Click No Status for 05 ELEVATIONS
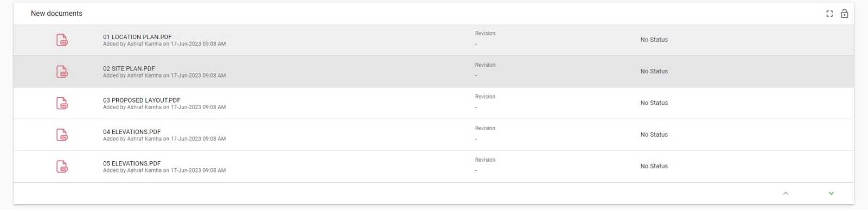The height and width of the screenshot is (210, 868). 654,166
